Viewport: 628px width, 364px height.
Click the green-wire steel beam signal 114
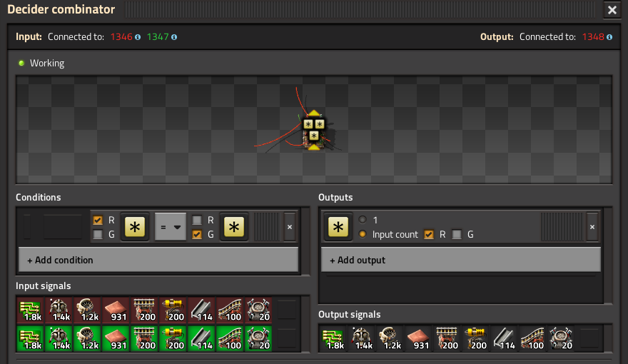coord(201,339)
